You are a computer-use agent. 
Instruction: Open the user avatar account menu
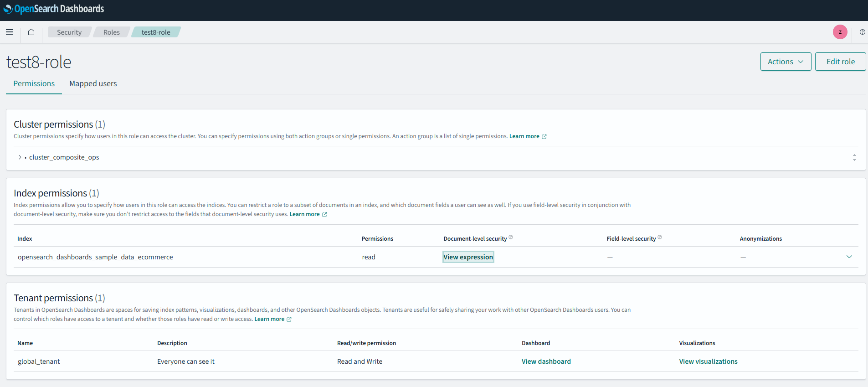point(840,32)
